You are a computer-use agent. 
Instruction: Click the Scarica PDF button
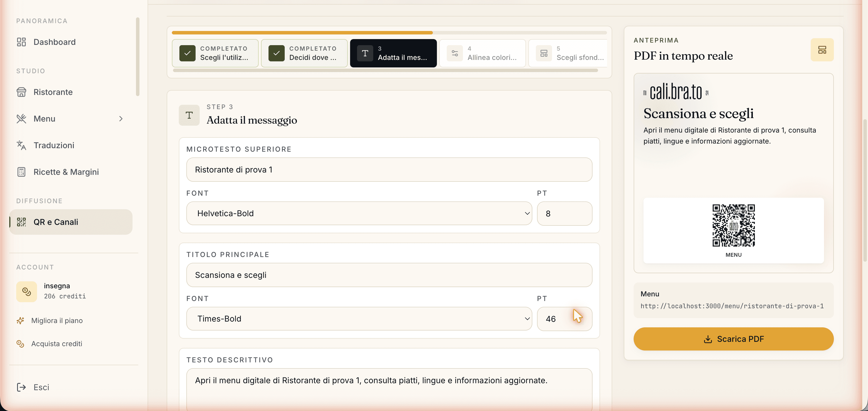click(x=733, y=339)
